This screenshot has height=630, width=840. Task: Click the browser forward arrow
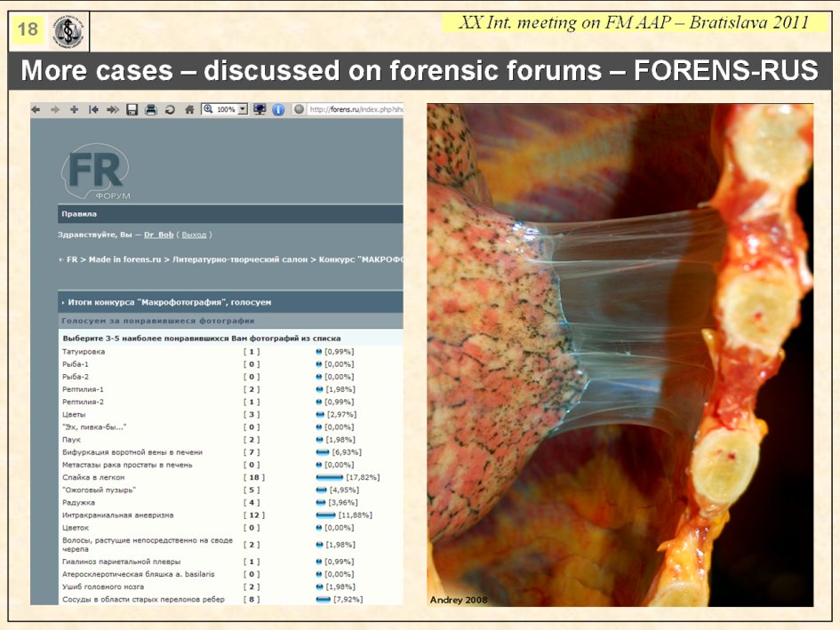click(54, 110)
